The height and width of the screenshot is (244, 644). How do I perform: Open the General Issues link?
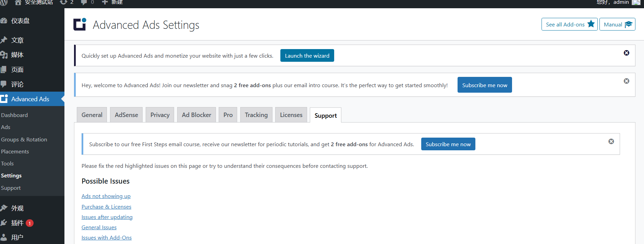coord(99,227)
